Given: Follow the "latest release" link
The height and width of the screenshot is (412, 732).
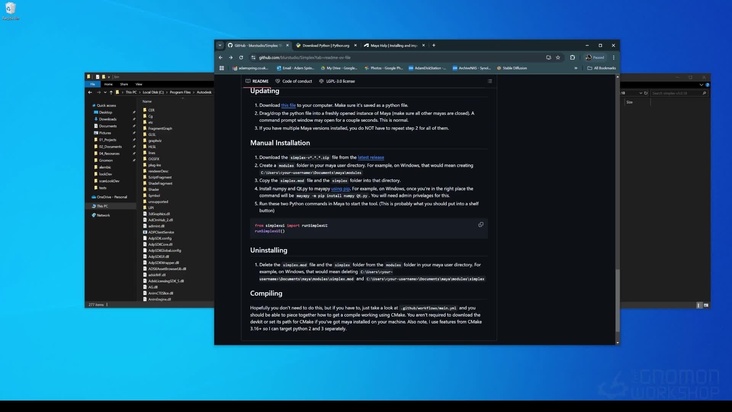Looking at the screenshot, I should pyautogui.click(x=370, y=157).
